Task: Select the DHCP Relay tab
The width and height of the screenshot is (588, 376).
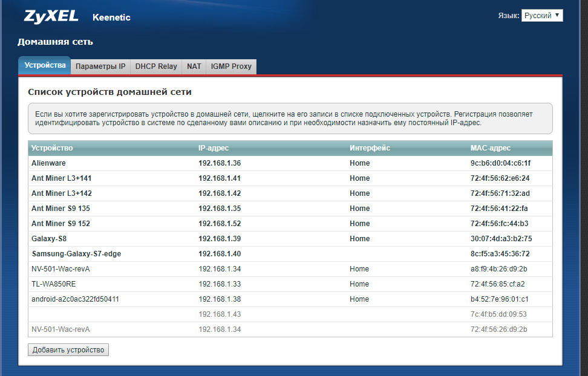Action: (156, 66)
